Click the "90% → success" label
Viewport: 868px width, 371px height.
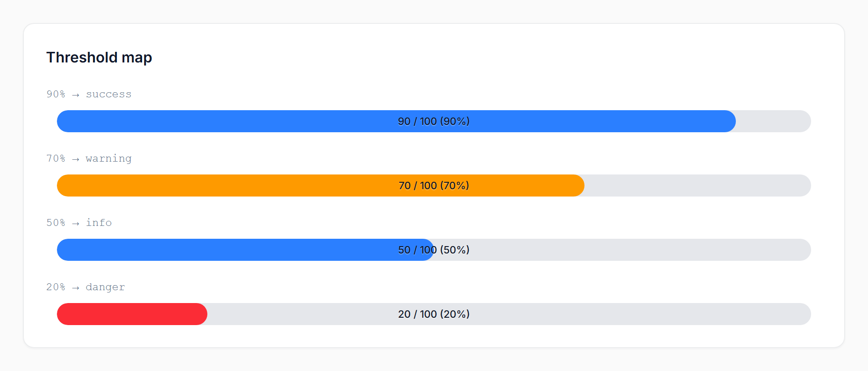tap(89, 94)
